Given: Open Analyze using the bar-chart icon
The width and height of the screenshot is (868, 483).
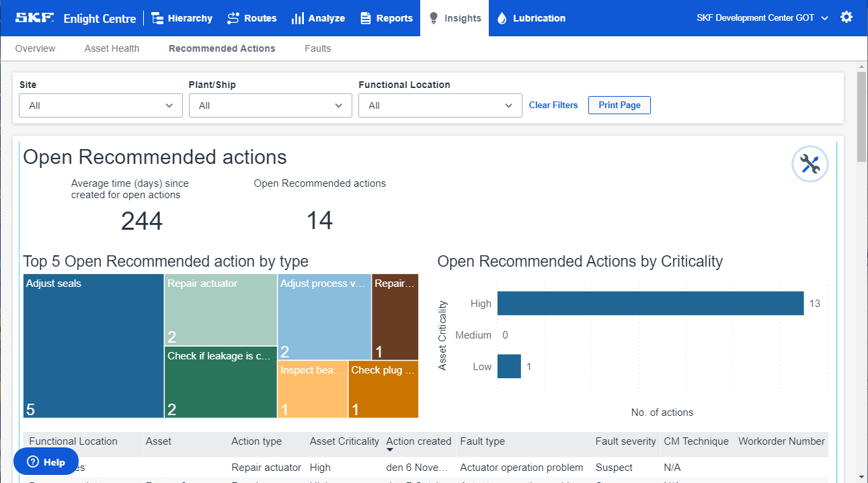Looking at the screenshot, I should coord(298,18).
